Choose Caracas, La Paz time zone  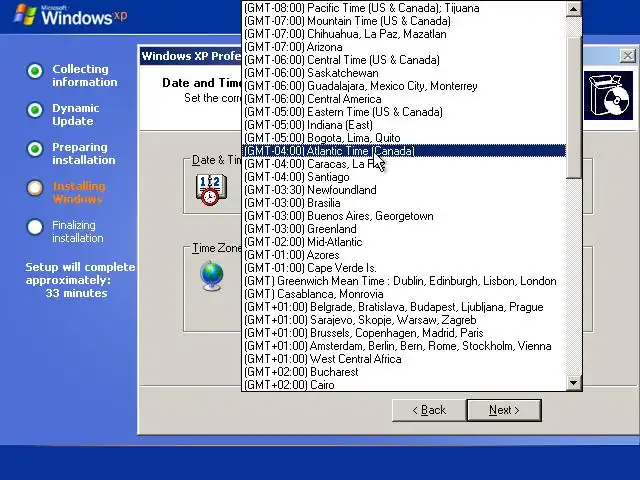point(404,164)
